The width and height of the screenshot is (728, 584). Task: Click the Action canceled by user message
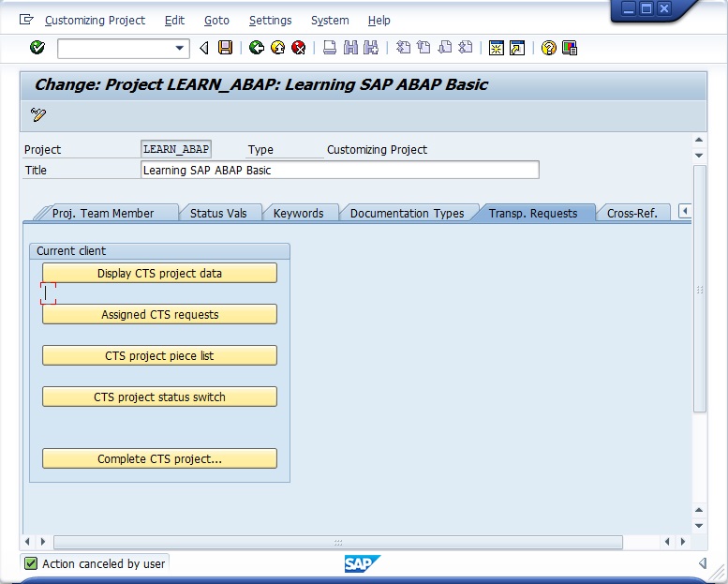(x=104, y=564)
